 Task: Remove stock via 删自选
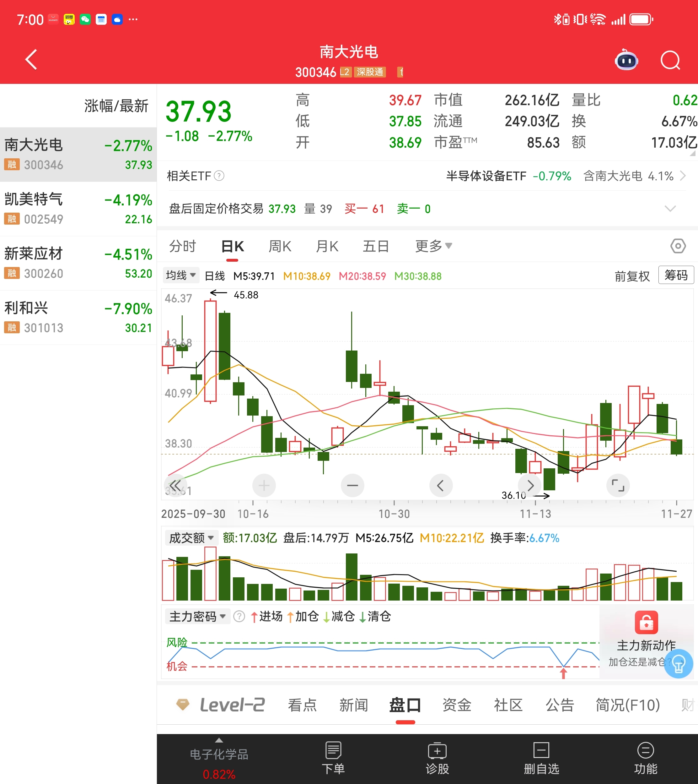[541, 758]
